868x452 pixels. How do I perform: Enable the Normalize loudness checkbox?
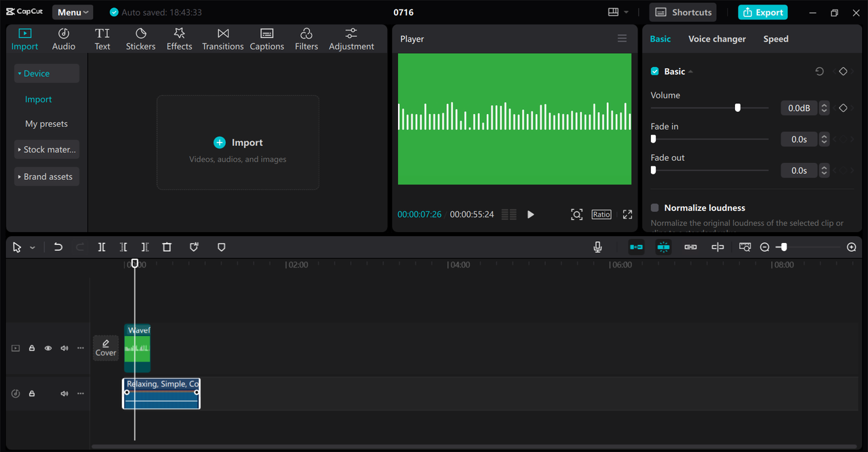(x=655, y=208)
